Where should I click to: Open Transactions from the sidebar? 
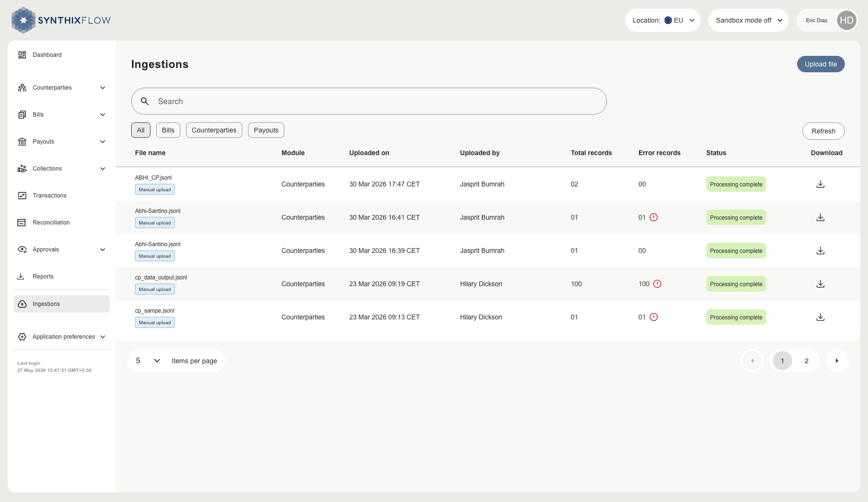(62, 196)
